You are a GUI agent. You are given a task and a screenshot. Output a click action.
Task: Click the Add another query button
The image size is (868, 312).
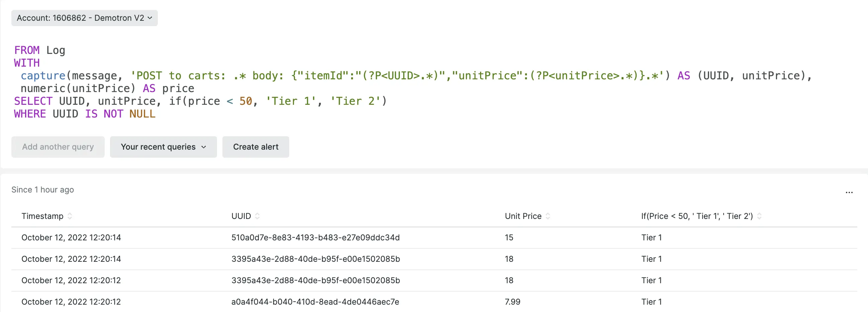[x=58, y=147]
